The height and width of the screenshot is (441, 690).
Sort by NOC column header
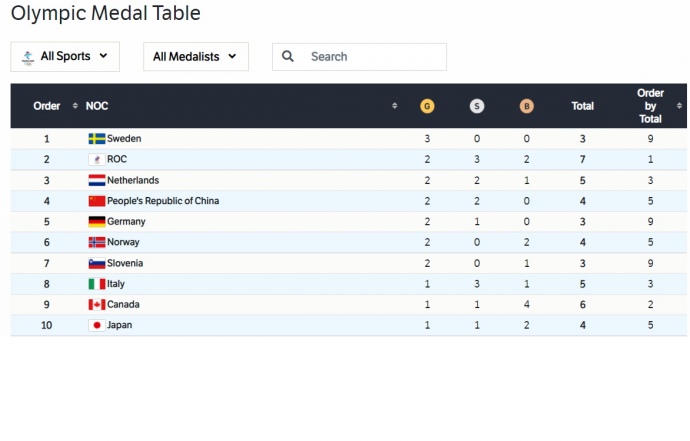(x=97, y=106)
